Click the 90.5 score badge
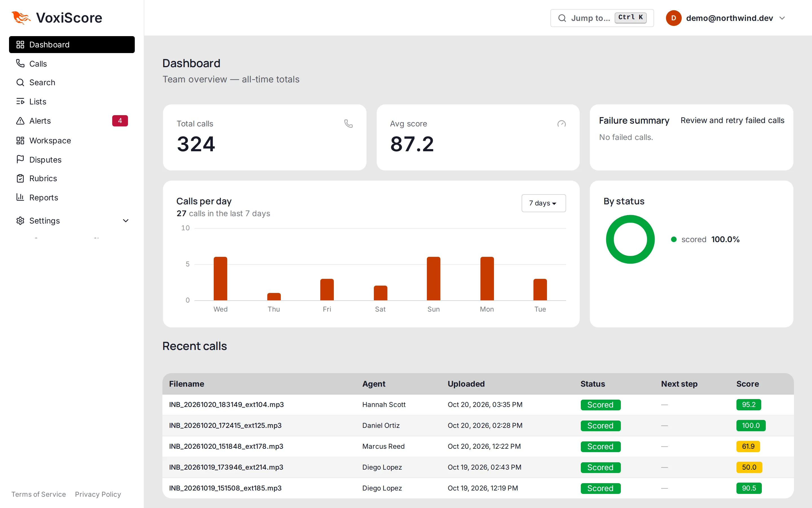Screen dimensions: 812x508 coord(749,488)
